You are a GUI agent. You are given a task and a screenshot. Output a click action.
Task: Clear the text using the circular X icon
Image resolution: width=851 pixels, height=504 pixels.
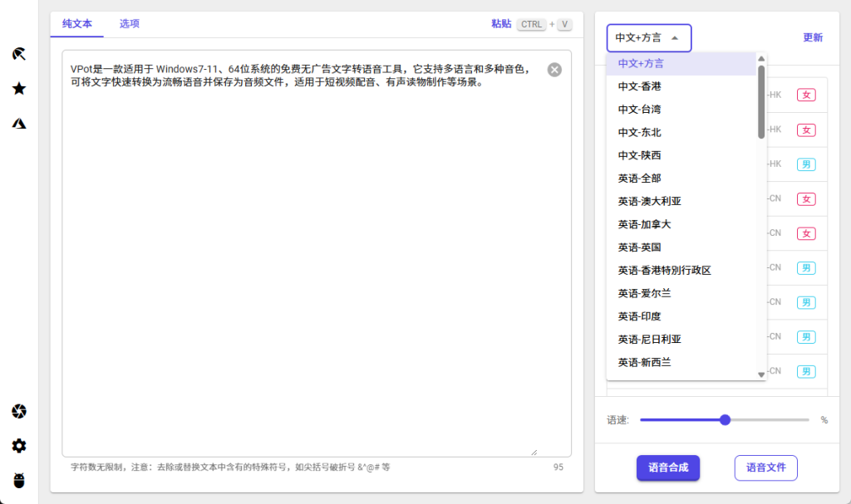[x=554, y=70]
